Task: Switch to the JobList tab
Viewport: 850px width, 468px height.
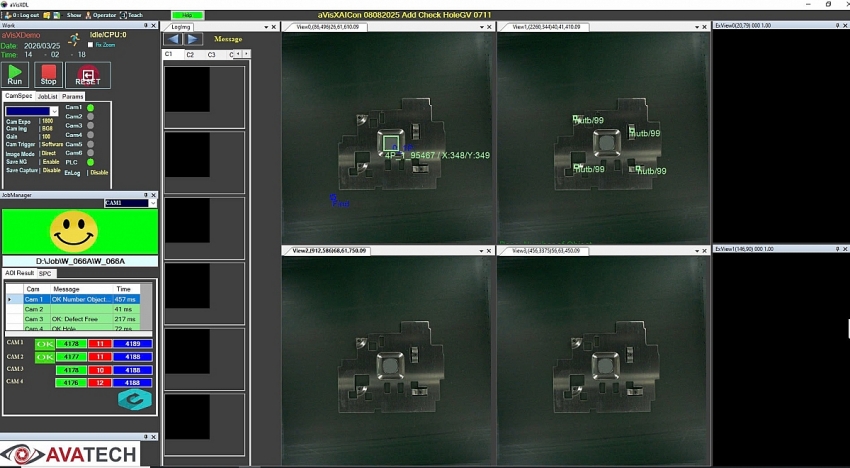Action: (47, 96)
